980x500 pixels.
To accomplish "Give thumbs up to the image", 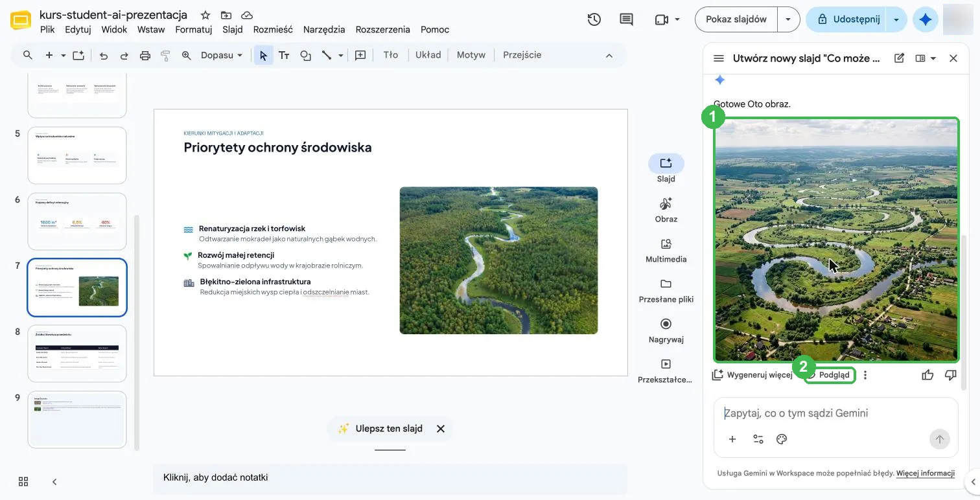I will pyautogui.click(x=927, y=374).
